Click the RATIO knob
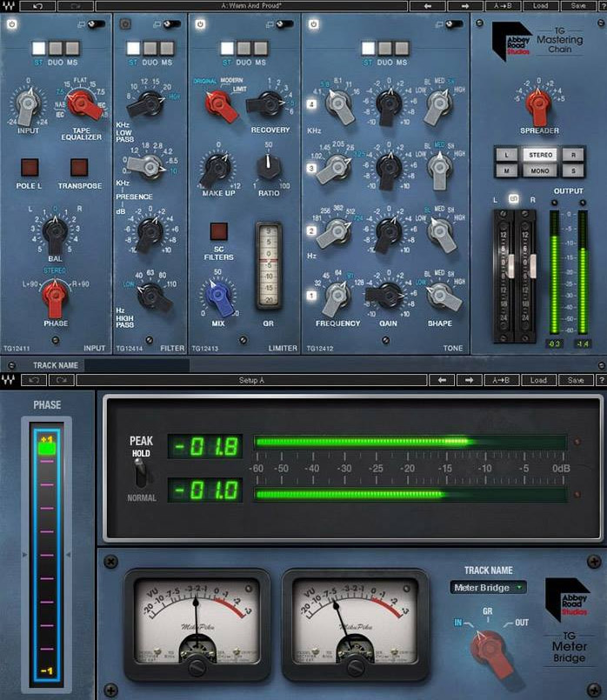Image resolution: width=607 pixels, height=700 pixels. (x=268, y=167)
